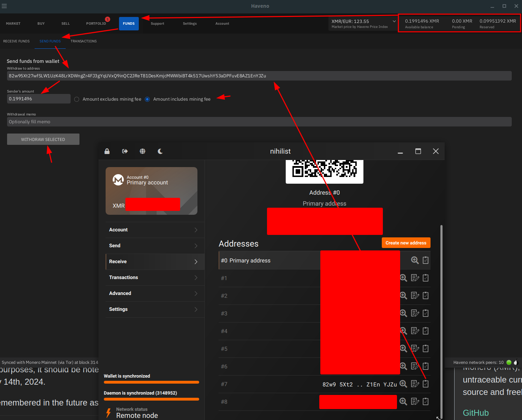This screenshot has width=522, height=420.
Task: Click the globe language icon in Monero GUI
Action: coord(142,151)
